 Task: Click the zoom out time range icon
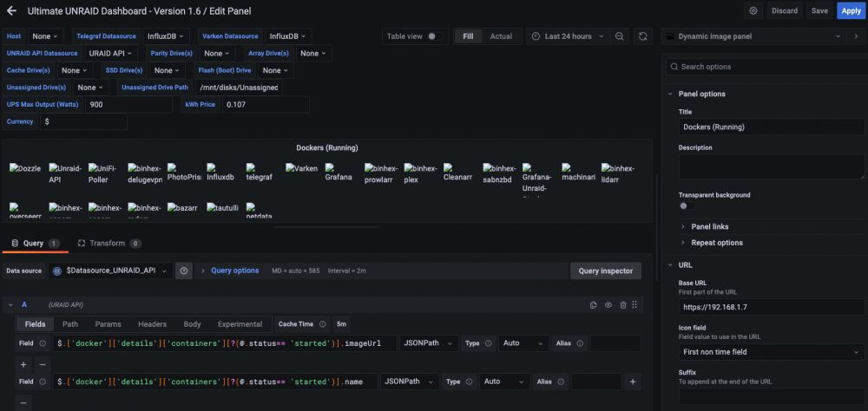[620, 36]
